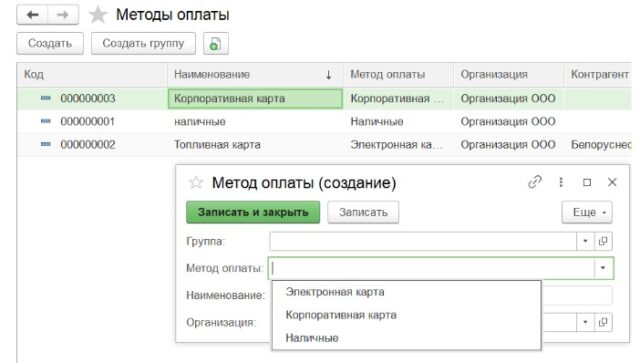This screenshot has height=363, width=640.
Task: Click code 000000003 cell
Action: tap(88, 98)
